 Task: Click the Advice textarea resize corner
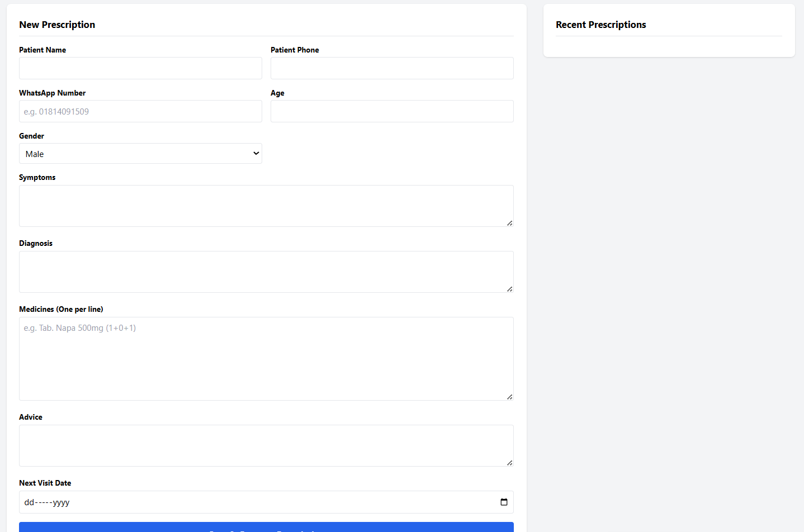coord(509,463)
